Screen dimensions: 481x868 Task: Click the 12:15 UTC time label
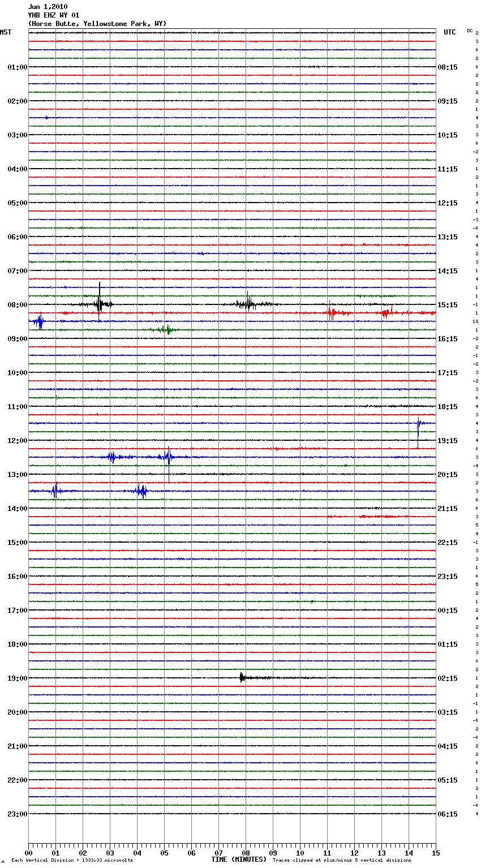[448, 203]
